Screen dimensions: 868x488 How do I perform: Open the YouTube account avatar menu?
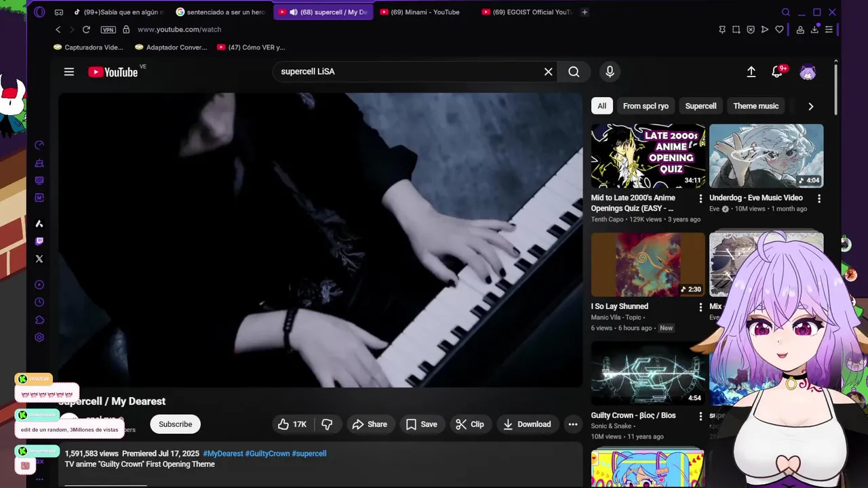pos(808,72)
